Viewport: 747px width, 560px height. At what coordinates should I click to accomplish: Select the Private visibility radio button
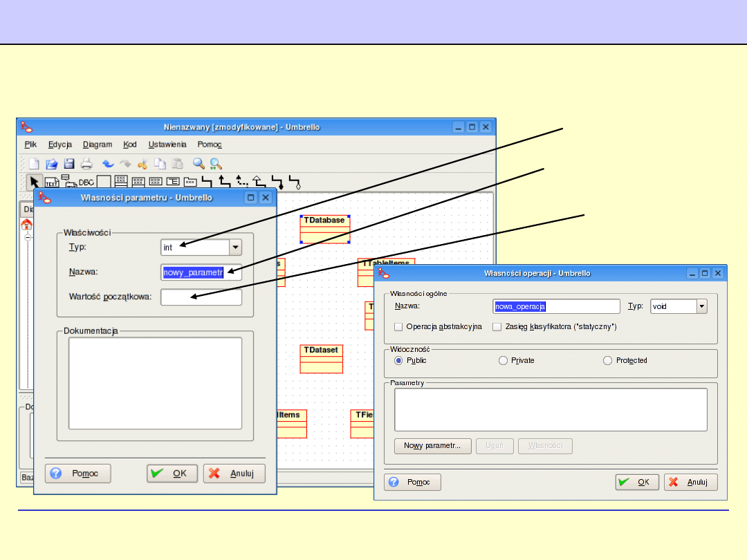pos(503,360)
